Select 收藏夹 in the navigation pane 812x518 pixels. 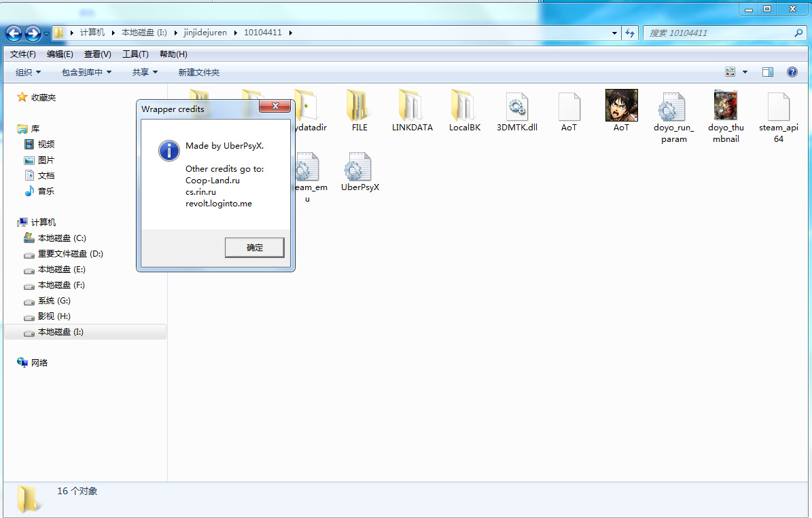36,97
